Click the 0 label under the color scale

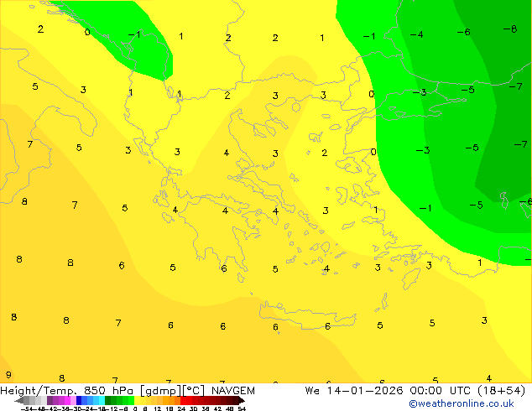coord(135,408)
